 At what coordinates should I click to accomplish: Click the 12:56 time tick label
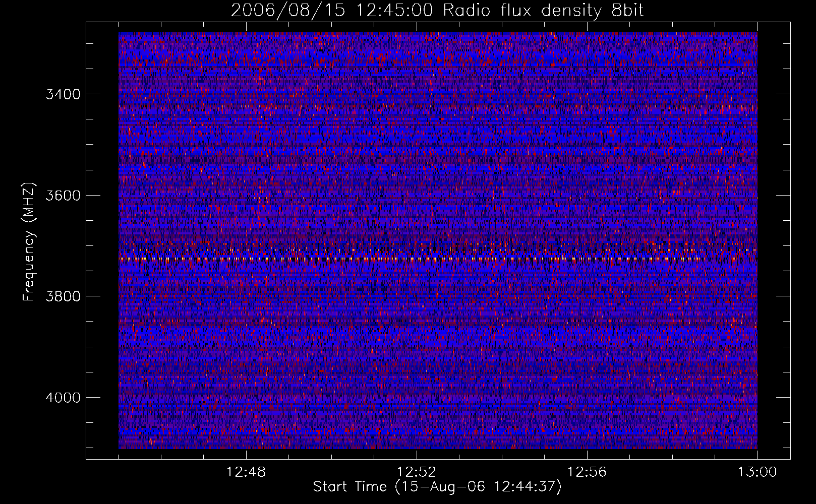(587, 472)
